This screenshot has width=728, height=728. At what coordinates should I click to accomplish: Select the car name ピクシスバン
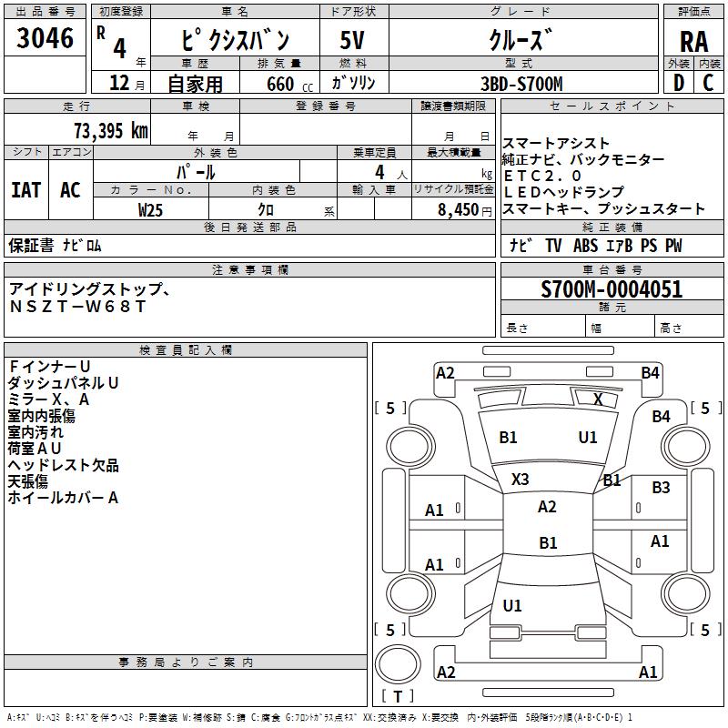click(236, 40)
